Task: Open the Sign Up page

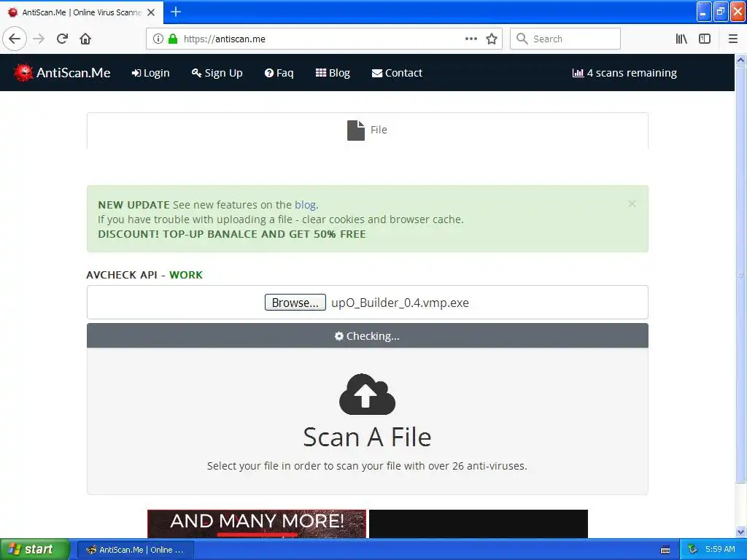Action: click(217, 73)
